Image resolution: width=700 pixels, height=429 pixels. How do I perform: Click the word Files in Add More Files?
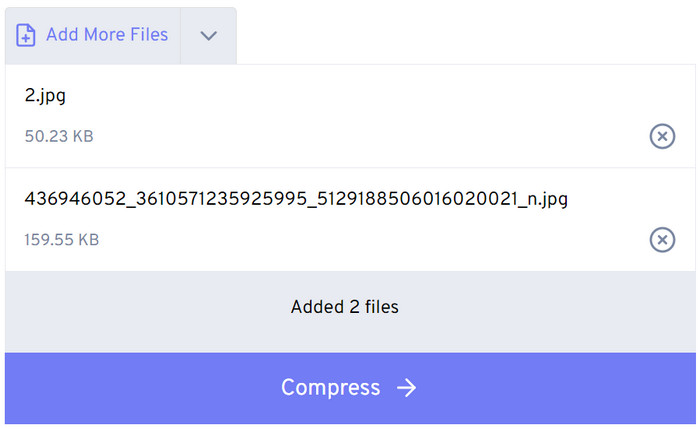(x=149, y=35)
